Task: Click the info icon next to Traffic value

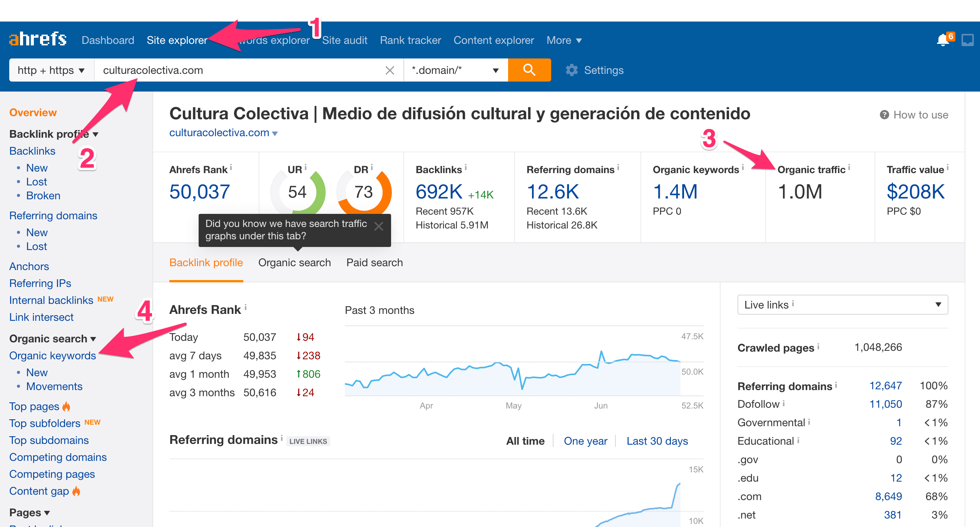Action: (x=948, y=167)
